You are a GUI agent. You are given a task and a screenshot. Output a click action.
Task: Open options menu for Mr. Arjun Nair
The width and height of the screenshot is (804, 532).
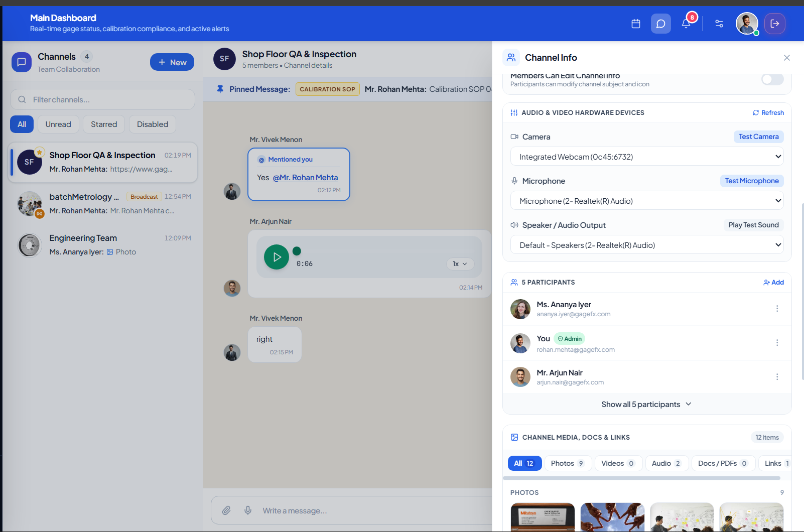[777, 377]
